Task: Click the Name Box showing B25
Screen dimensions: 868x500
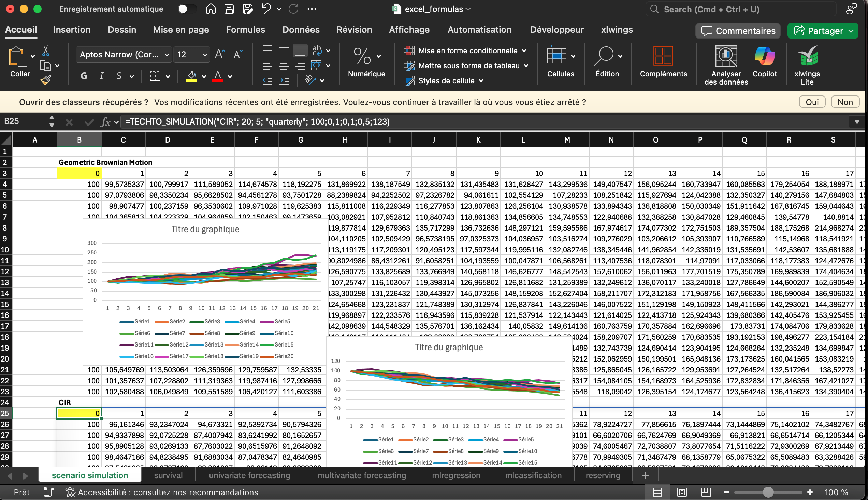Action: click(25, 121)
